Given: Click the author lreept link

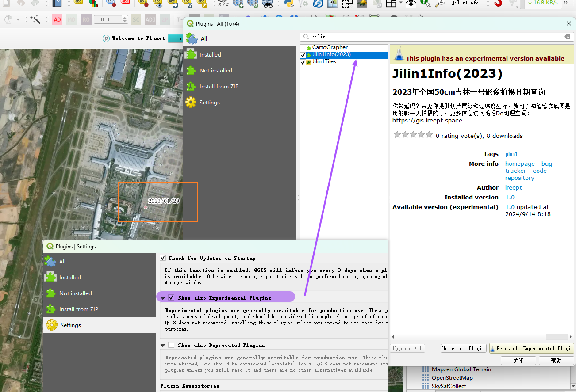Looking at the screenshot, I should pos(514,187).
